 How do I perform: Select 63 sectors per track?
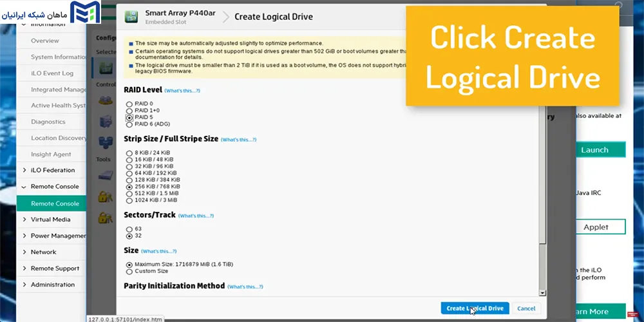click(x=129, y=229)
